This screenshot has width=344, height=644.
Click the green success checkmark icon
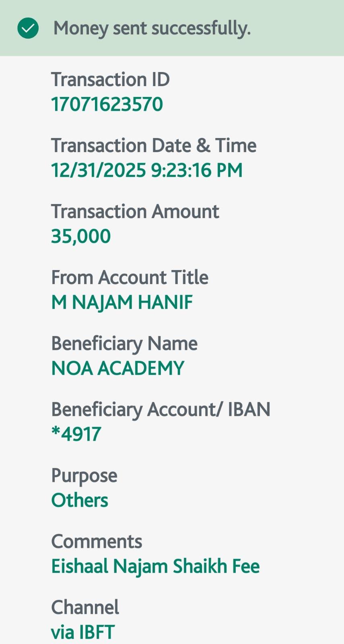[28, 28]
